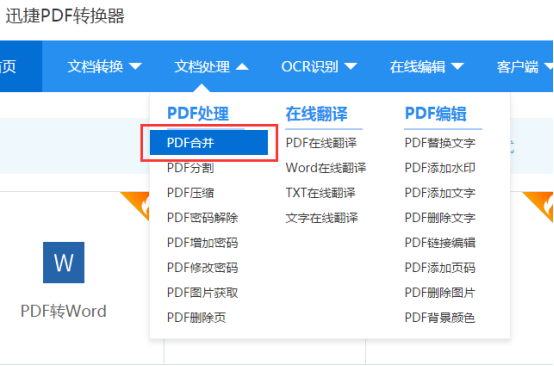554x366 pixels.
Task: Open PDF在线翻译 link
Action: point(321,143)
